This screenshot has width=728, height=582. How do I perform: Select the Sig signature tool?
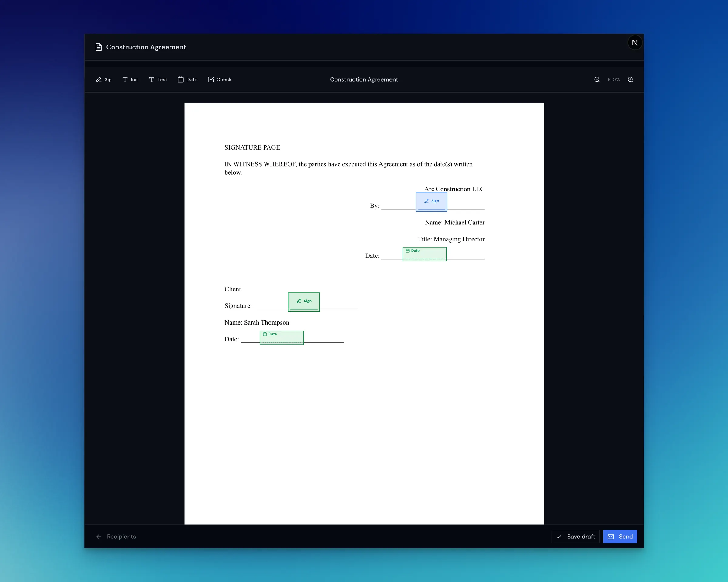103,80
